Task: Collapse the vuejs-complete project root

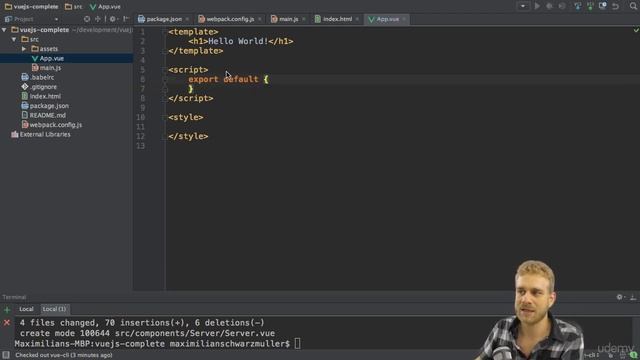Action: (4, 30)
